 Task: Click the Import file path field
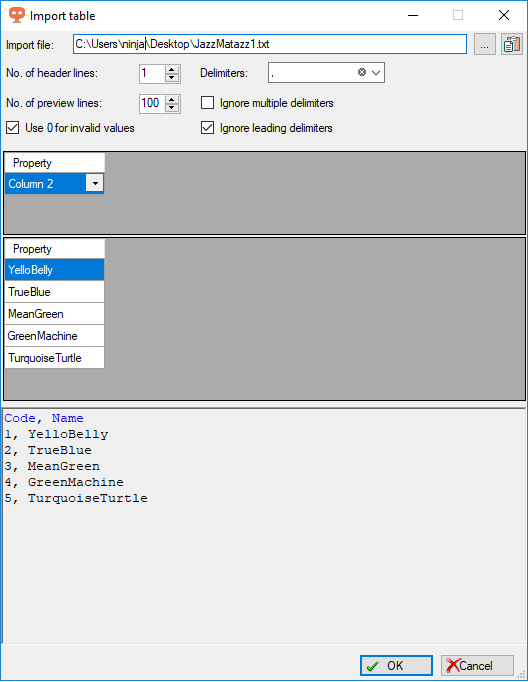tap(270, 44)
